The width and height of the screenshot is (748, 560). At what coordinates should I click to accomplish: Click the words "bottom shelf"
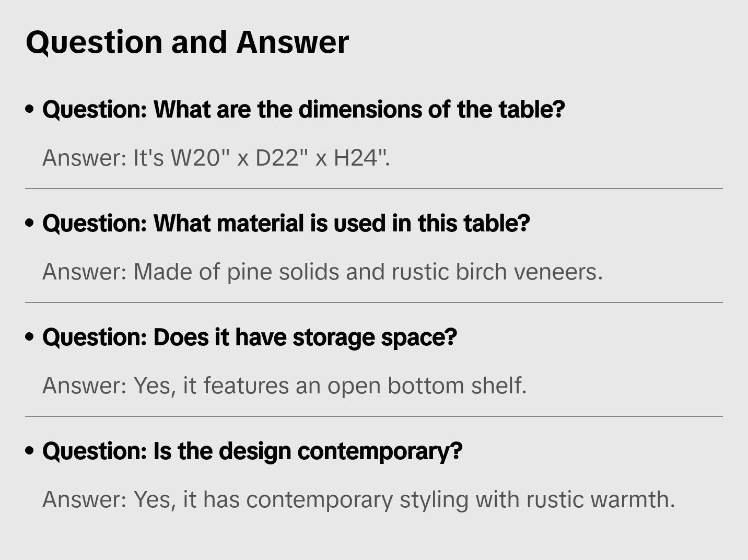pos(456,386)
